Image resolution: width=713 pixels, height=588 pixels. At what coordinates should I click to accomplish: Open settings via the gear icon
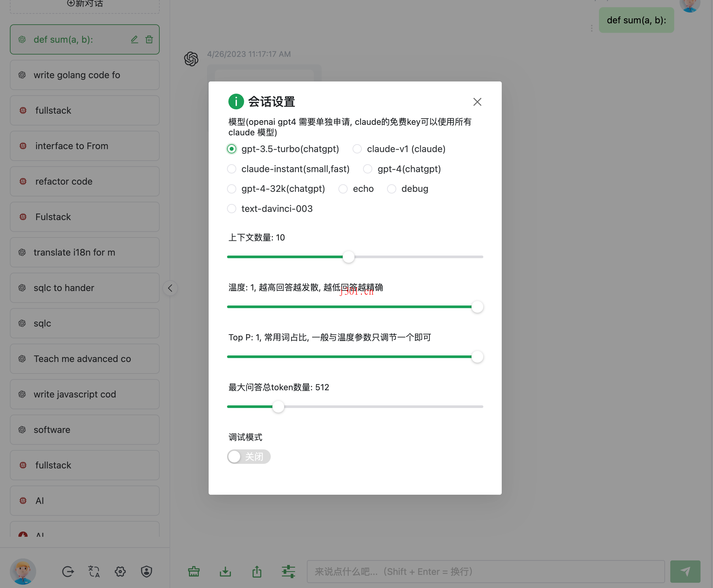coord(120,571)
